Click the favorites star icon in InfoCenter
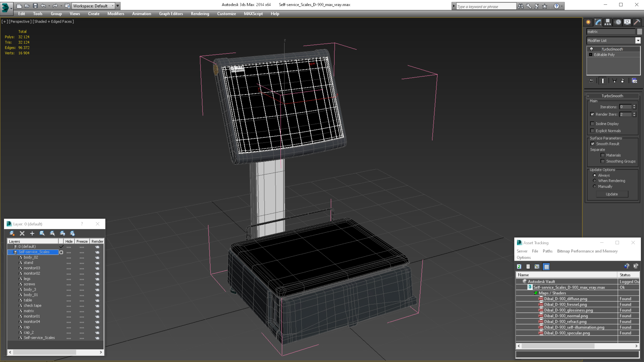This screenshot has height=362, width=644. tap(545, 6)
